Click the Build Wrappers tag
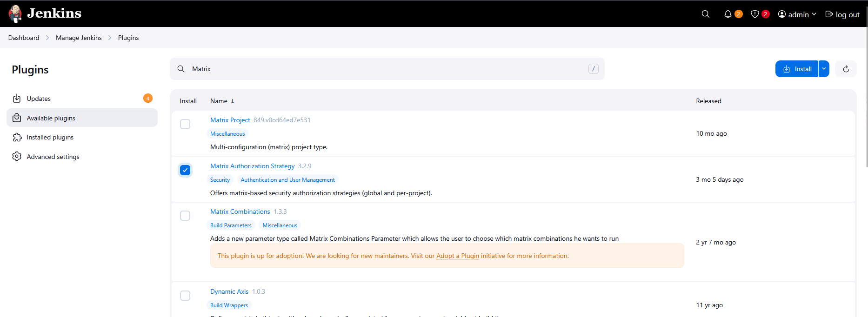This screenshot has width=868, height=317. pos(229,305)
